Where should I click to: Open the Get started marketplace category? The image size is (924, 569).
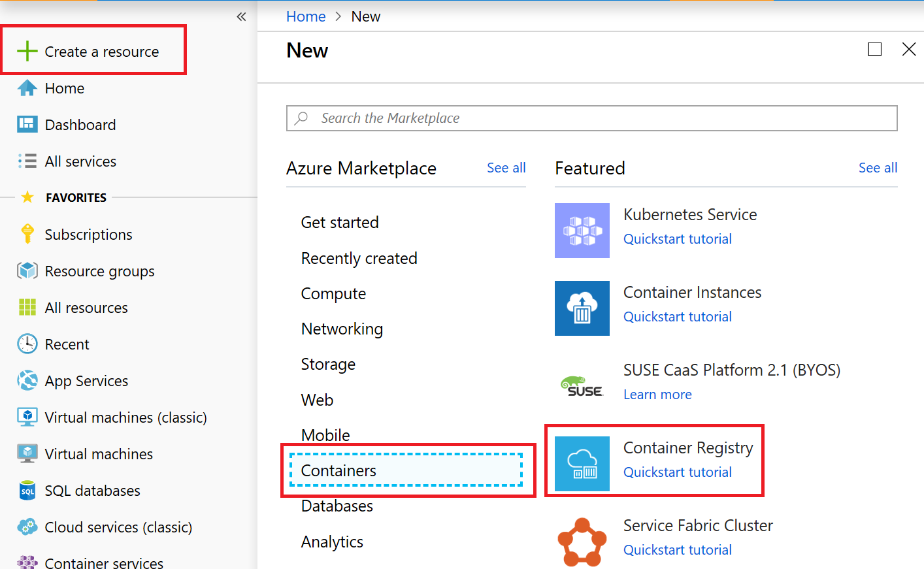click(340, 222)
